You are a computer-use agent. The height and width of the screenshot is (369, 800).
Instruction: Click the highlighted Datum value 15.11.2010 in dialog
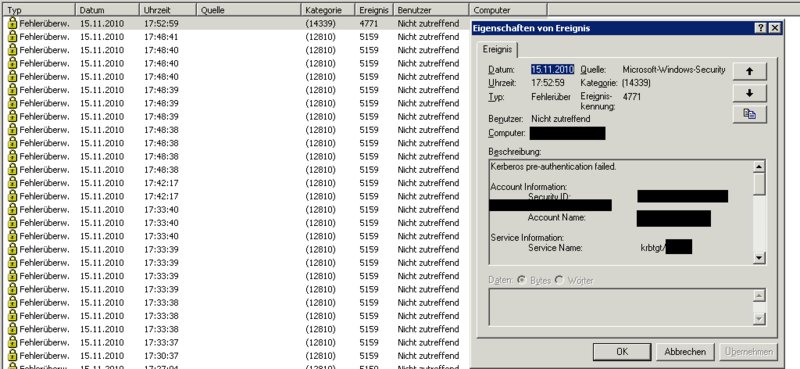tap(553, 69)
